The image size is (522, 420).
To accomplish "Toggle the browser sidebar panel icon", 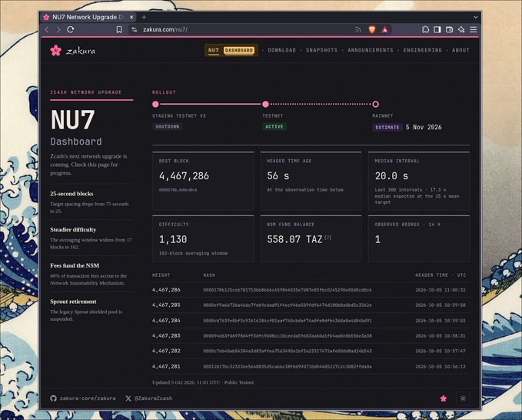I will 437,30.
